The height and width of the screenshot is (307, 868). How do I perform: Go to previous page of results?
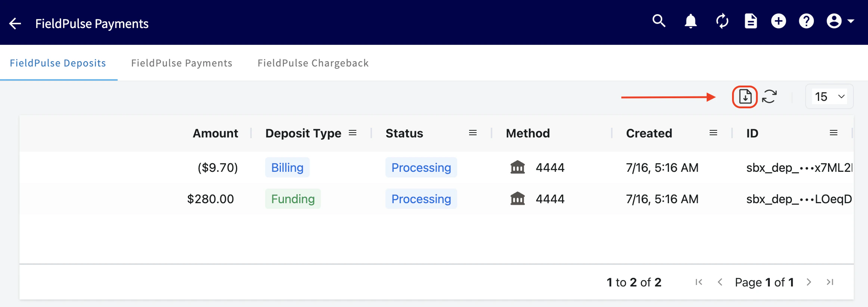[x=720, y=282]
